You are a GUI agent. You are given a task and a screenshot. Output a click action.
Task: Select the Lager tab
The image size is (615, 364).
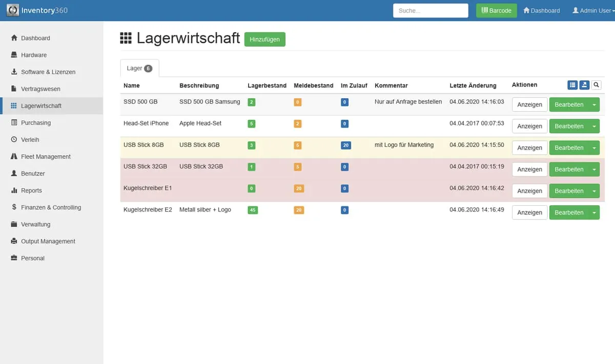(139, 69)
